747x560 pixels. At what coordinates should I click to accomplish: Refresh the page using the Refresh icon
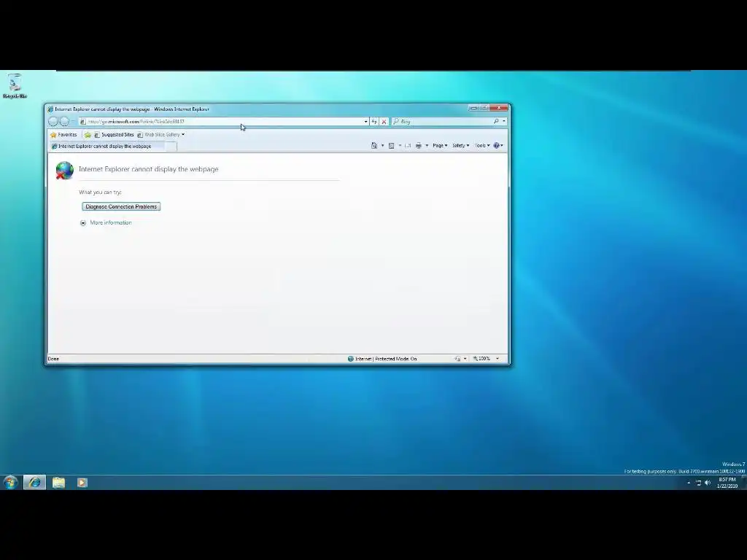point(374,122)
